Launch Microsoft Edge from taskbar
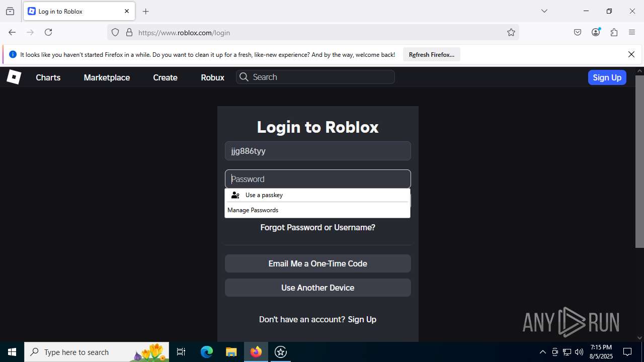This screenshot has height=362, width=644. point(207,352)
